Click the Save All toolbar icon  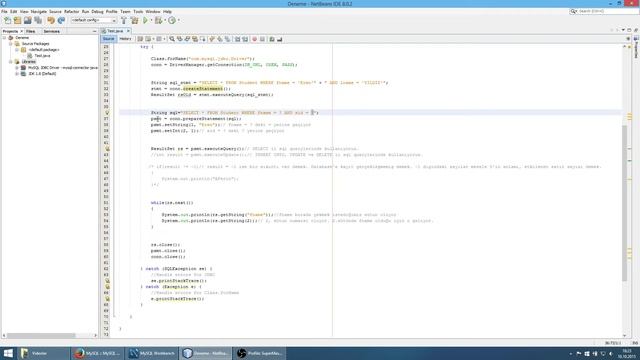[38, 20]
